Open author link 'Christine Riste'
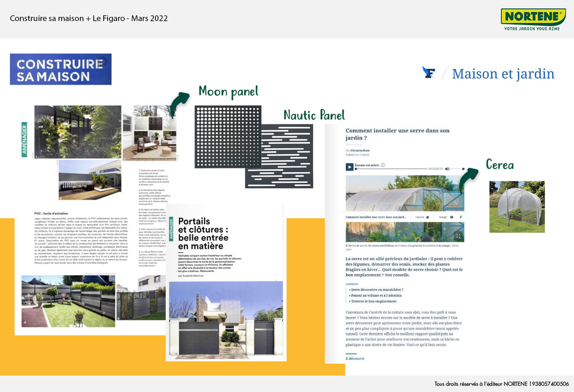Screen dimensions: 574x392 pos(360,150)
